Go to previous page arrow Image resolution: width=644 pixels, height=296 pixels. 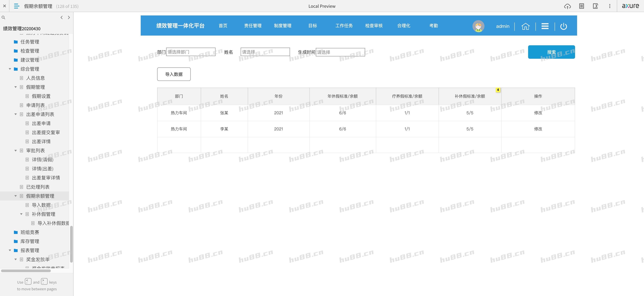(62, 17)
